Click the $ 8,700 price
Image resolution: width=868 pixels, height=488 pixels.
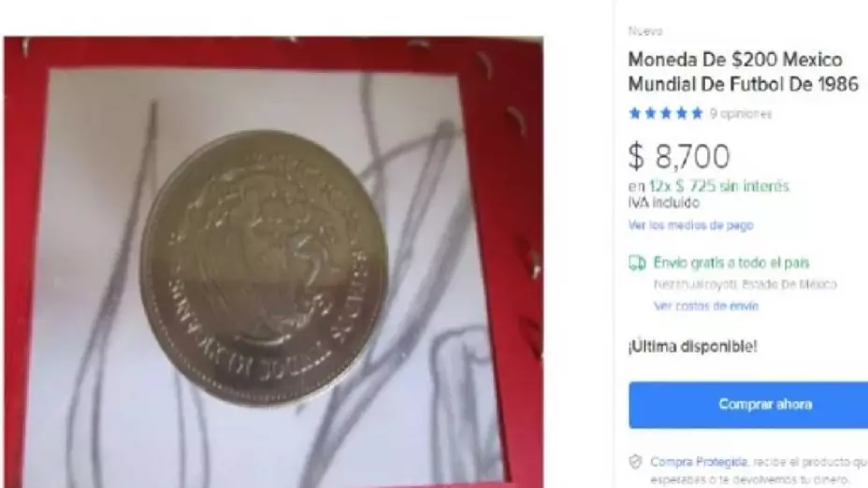click(679, 156)
